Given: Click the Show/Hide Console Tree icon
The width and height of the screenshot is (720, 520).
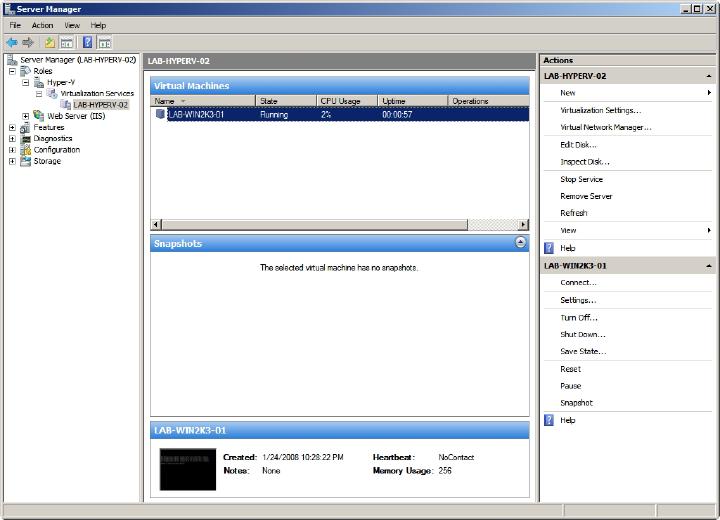Looking at the screenshot, I should [67, 43].
